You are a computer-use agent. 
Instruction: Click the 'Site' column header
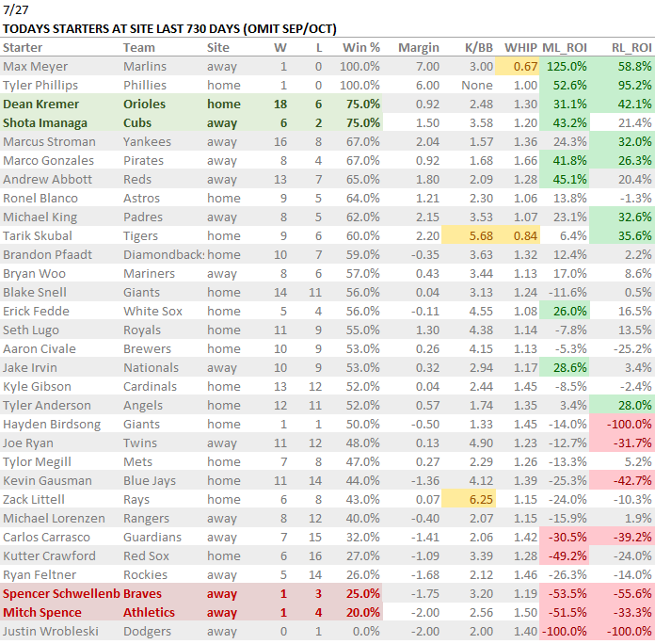coord(218,48)
